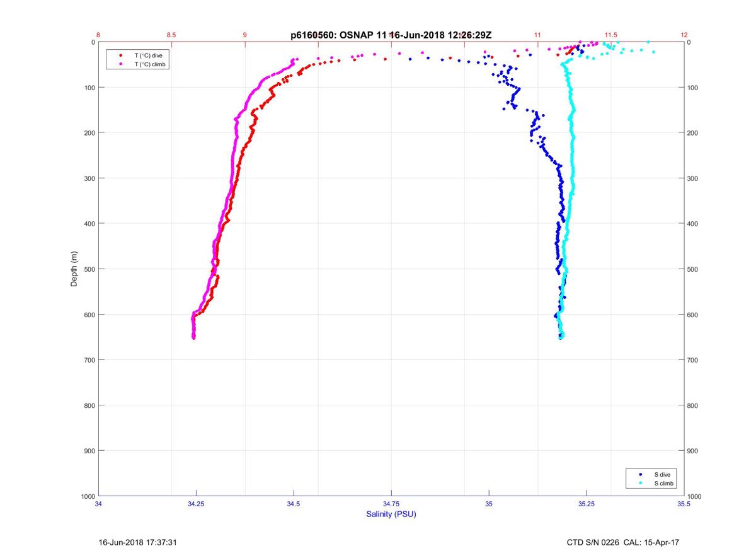
Task: Click right depth tick label 200
Action: tap(693, 133)
